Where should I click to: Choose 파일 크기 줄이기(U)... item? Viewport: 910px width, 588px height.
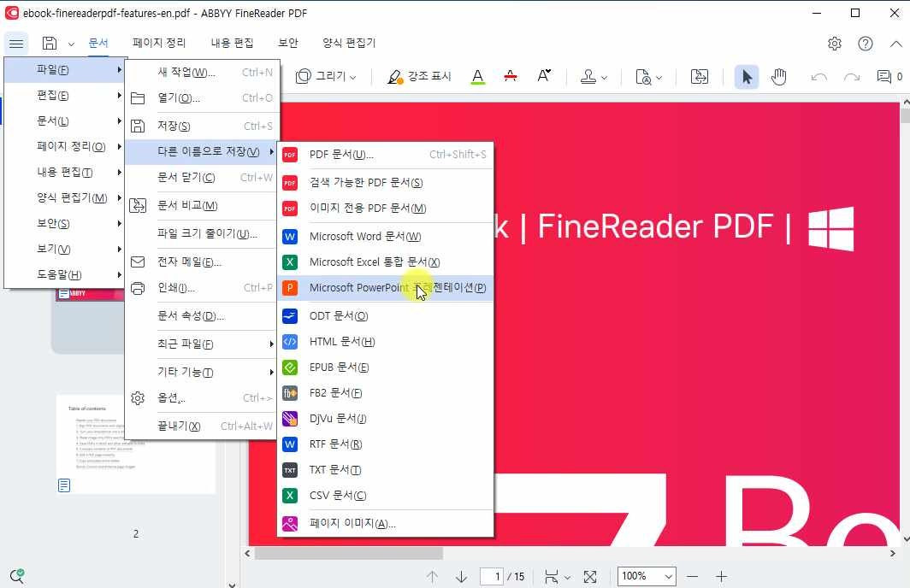point(201,233)
